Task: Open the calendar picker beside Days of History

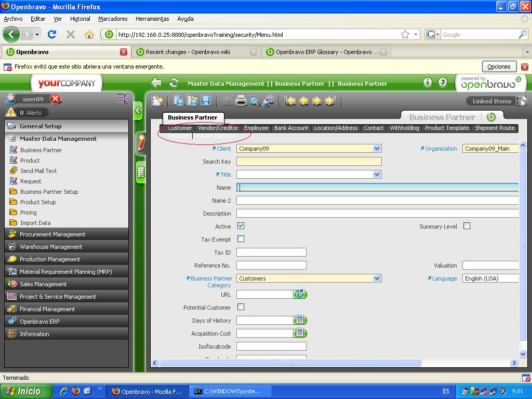Action: [300, 320]
